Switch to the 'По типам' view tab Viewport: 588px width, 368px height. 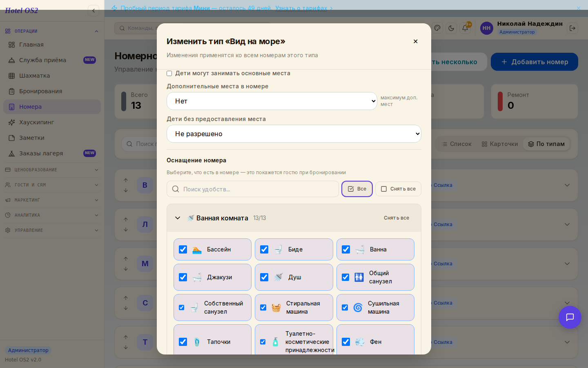(546, 144)
